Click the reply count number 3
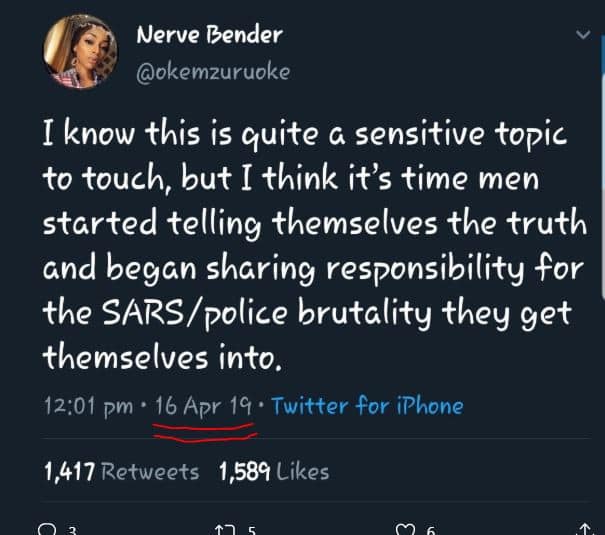This screenshot has width=605, height=535. point(72,531)
